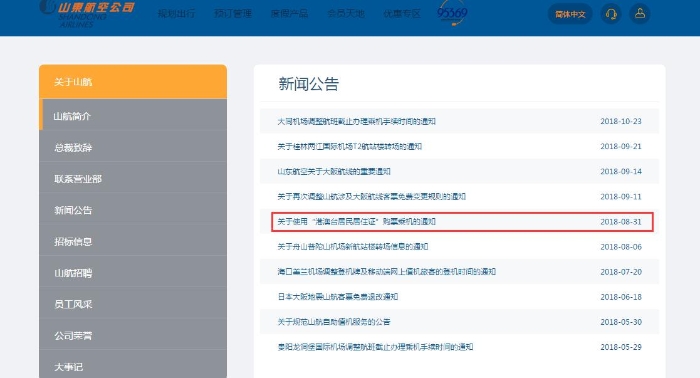The image size is (700, 378).
Task: Click the 95369 hotline logo
Action: [x=452, y=13]
